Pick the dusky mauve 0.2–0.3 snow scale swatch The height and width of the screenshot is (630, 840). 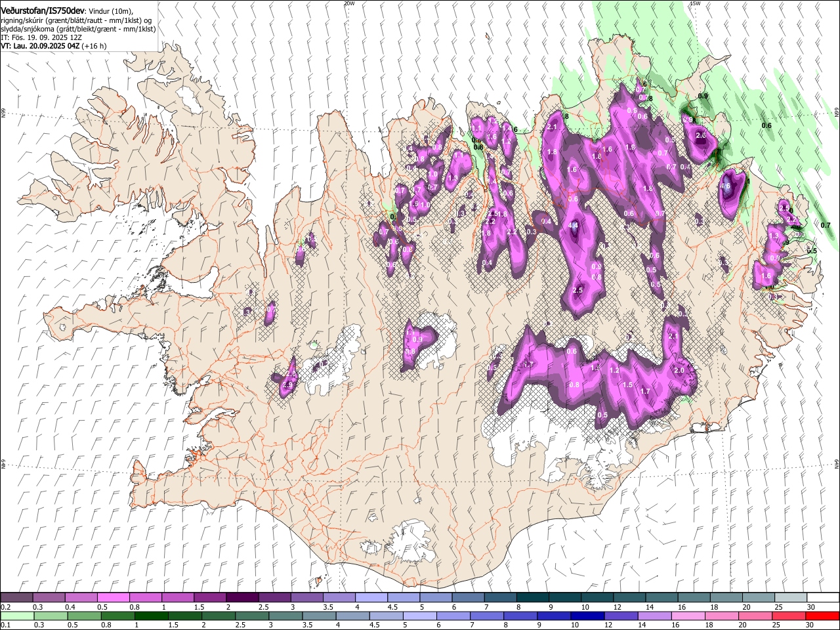[x=16, y=598]
